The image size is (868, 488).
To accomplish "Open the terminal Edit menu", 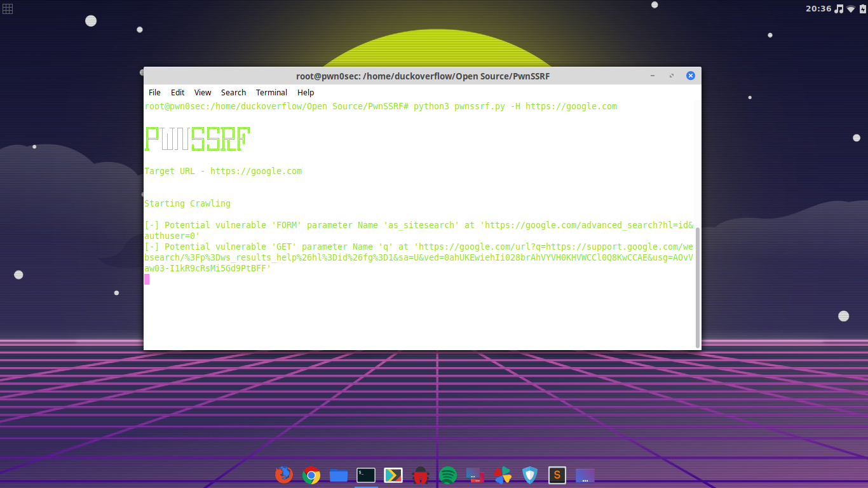I will coord(177,92).
